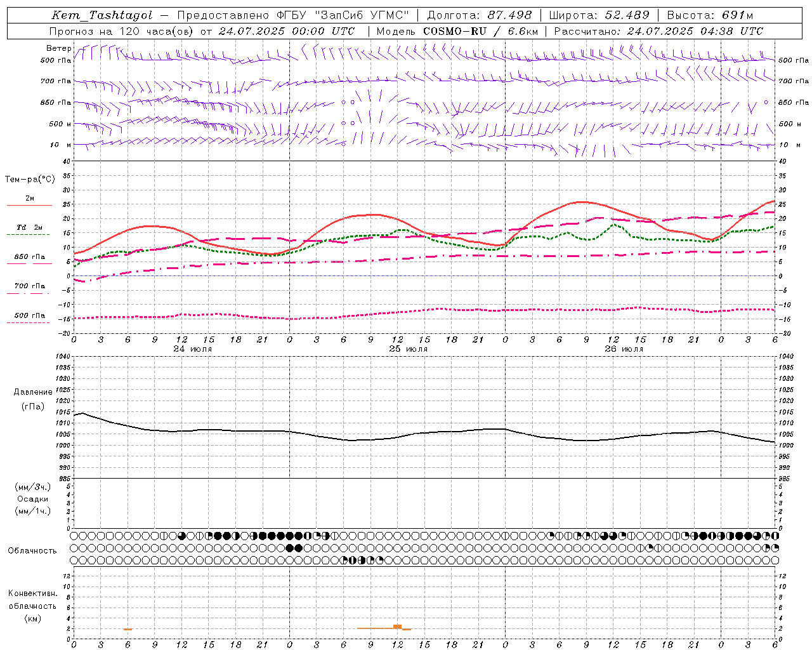This screenshot has height=650, width=812.
Task: Click the 26 июля date label
Action: [x=624, y=349]
